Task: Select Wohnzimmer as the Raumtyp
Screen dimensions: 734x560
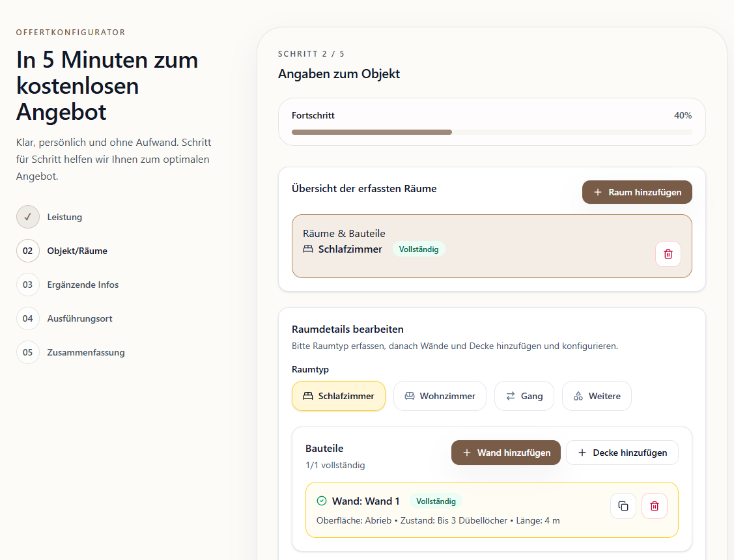Action: pos(440,396)
